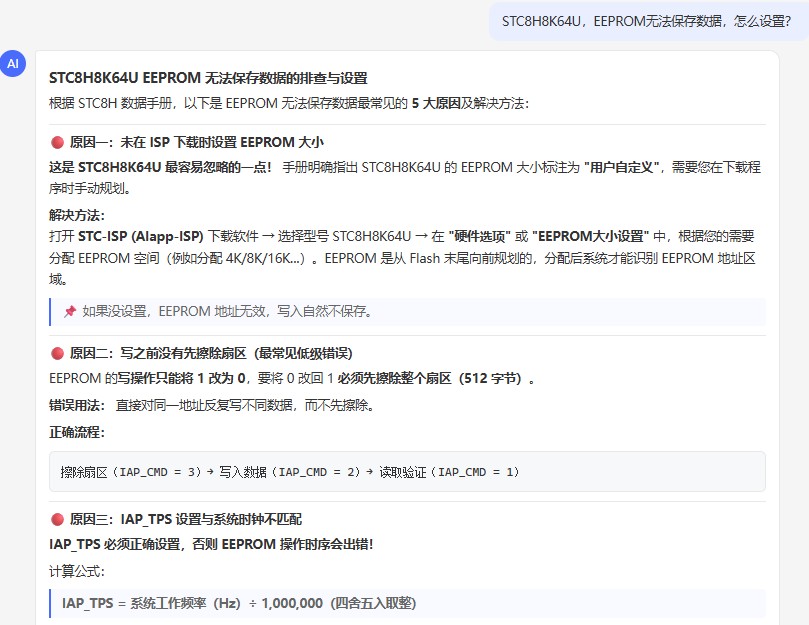809x625 pixels.
Task: Click heading IAP_TPS 设置与系统时钟不匹配
Action: [211, 519]
